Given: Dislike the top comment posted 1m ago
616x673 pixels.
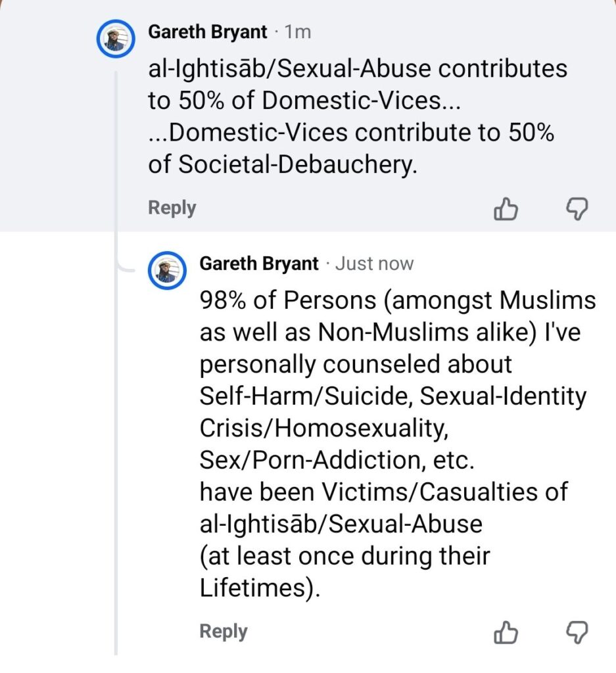Looking at the screenshot, I should (x=577, y=210).
